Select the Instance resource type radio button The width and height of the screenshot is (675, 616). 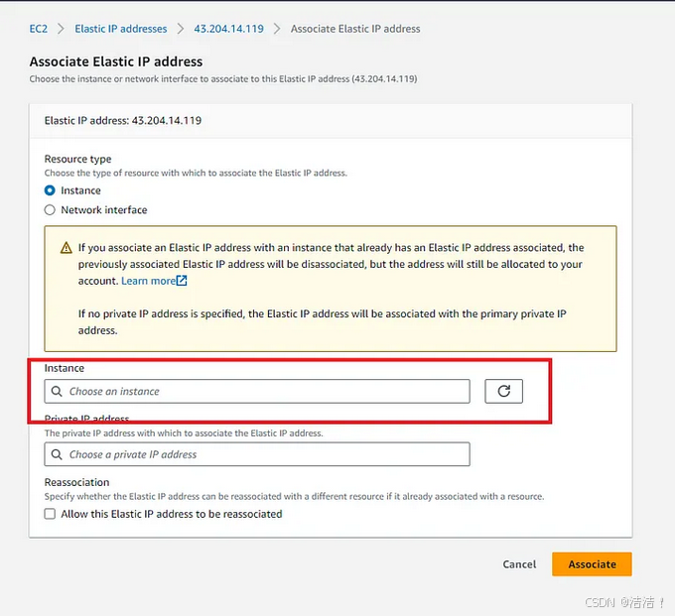pos(50,190)
